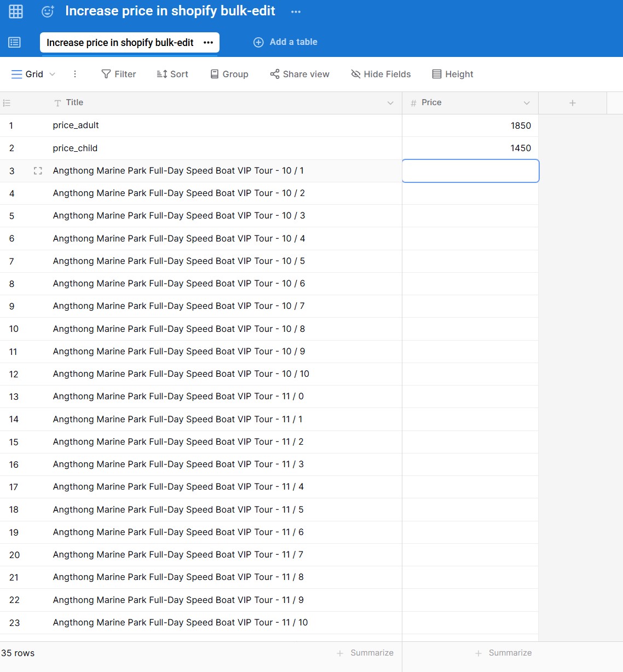Click the Sort button
The height and width of the screenshot is (672, 623).
172,74
